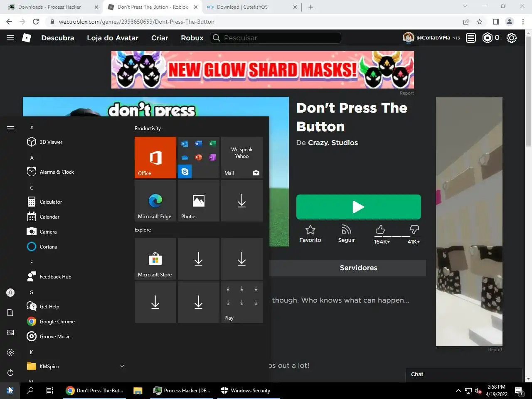Open the Play tile folder
This screenshot has height=399, width=532.
[x=242, y=302]
